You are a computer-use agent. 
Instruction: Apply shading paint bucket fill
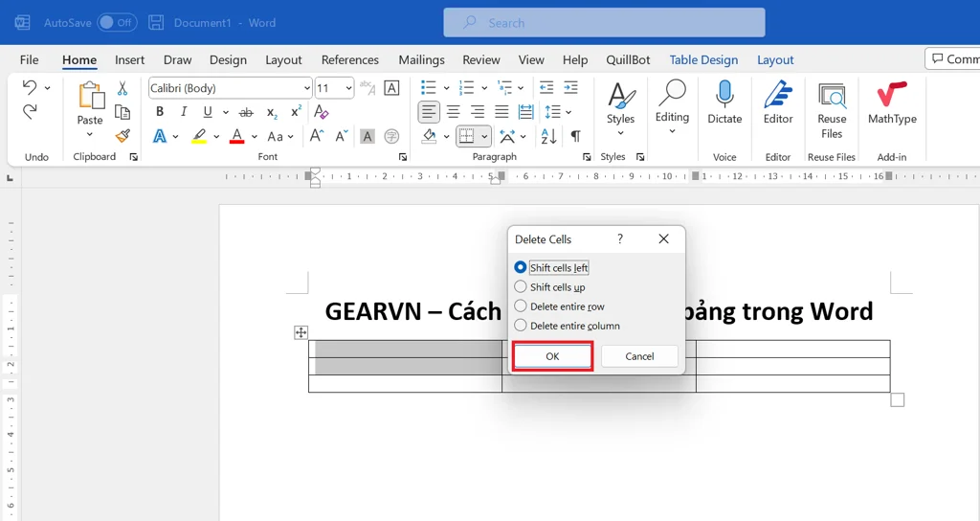pos(430,136)
